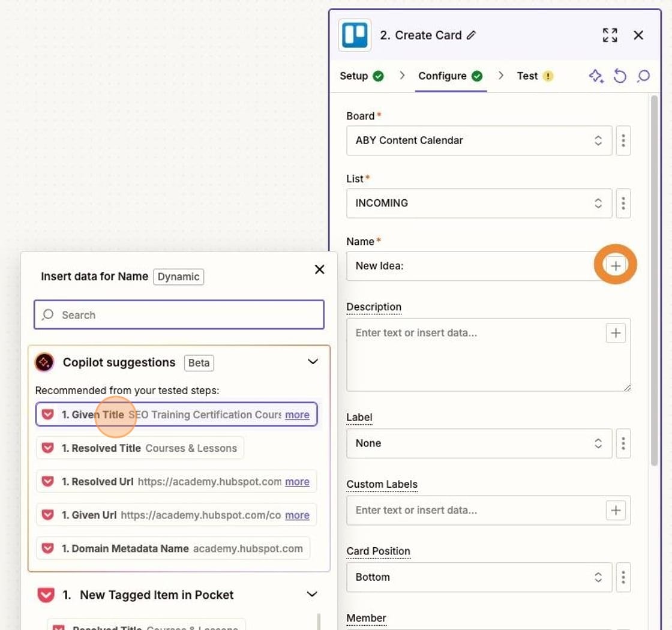Open the rename pencil next to Create Card
The height and width of the screenshot is (630, 672).
click(x=470, y=35)
